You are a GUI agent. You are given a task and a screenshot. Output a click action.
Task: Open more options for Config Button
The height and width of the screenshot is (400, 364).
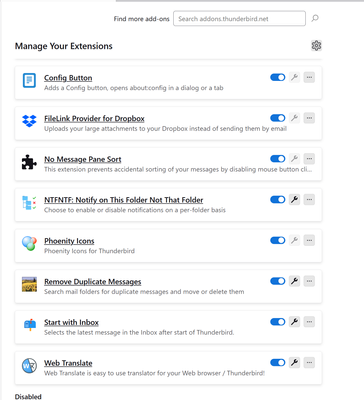[309, 77]
